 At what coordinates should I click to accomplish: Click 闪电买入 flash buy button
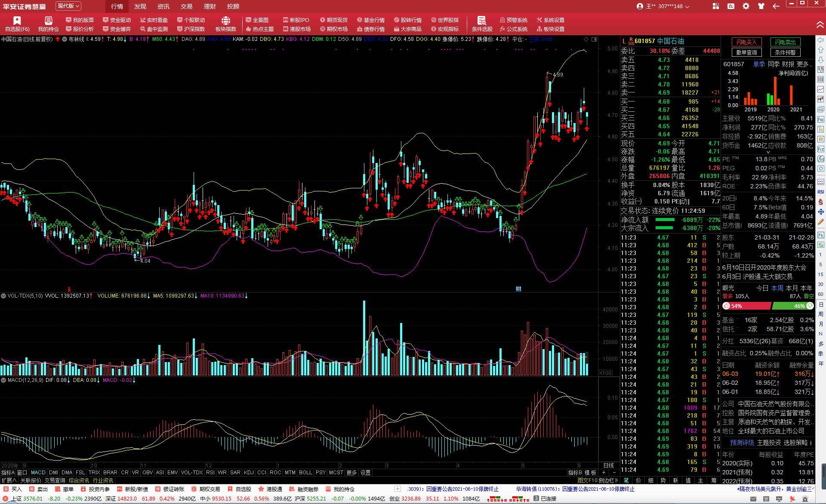pyautogui.click(x=746, y=42)
